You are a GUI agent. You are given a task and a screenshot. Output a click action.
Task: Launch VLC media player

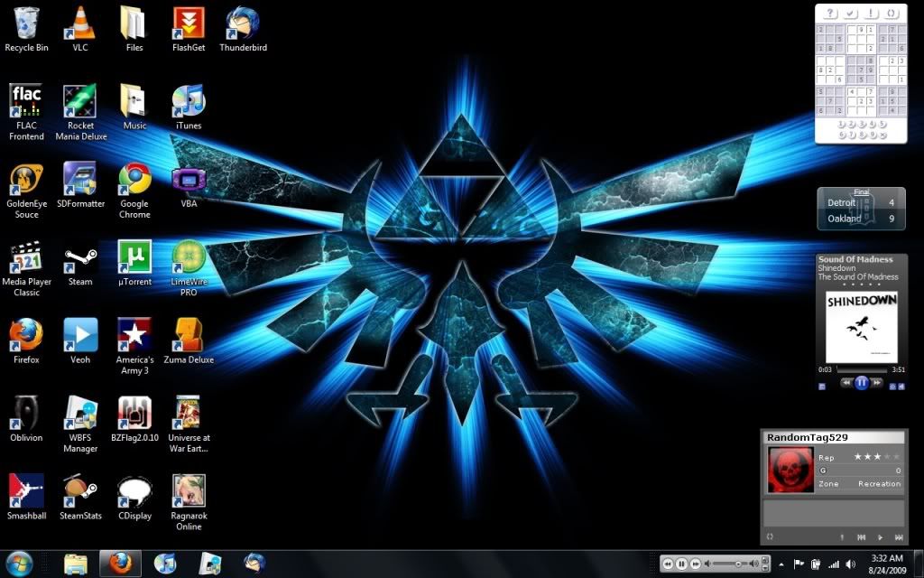[79, 20]
